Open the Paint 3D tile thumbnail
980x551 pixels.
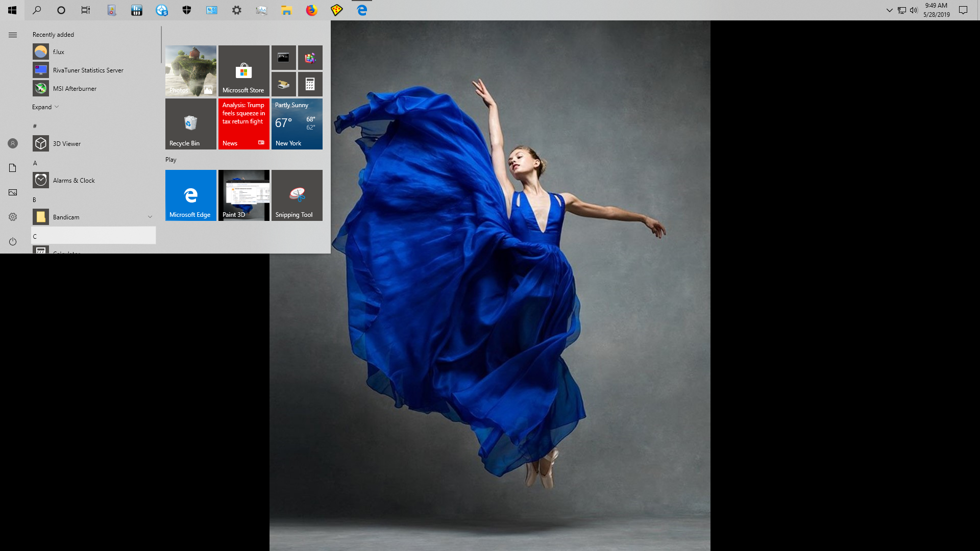click(243, 195)
